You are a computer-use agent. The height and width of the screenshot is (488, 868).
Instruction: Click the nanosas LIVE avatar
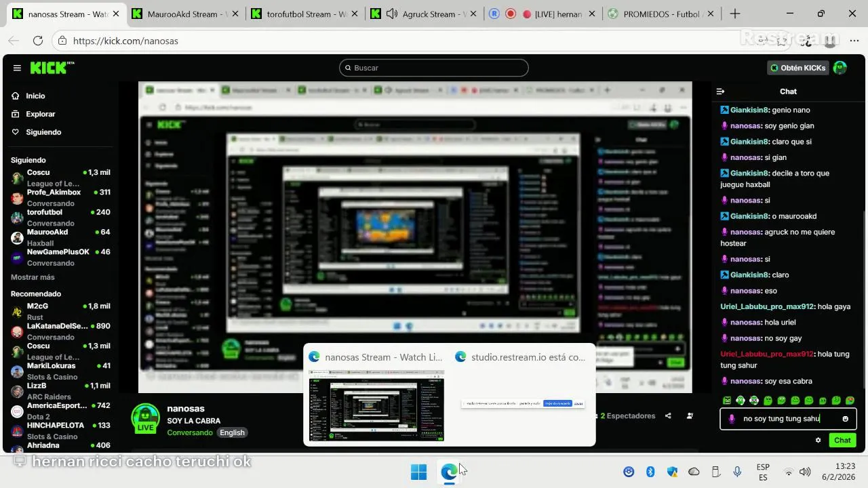pos(145,418)
